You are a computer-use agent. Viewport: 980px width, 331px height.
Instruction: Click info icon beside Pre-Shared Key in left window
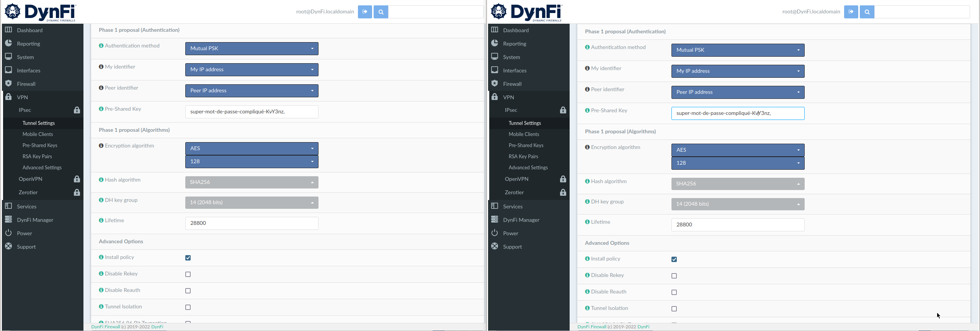point(101,109)
